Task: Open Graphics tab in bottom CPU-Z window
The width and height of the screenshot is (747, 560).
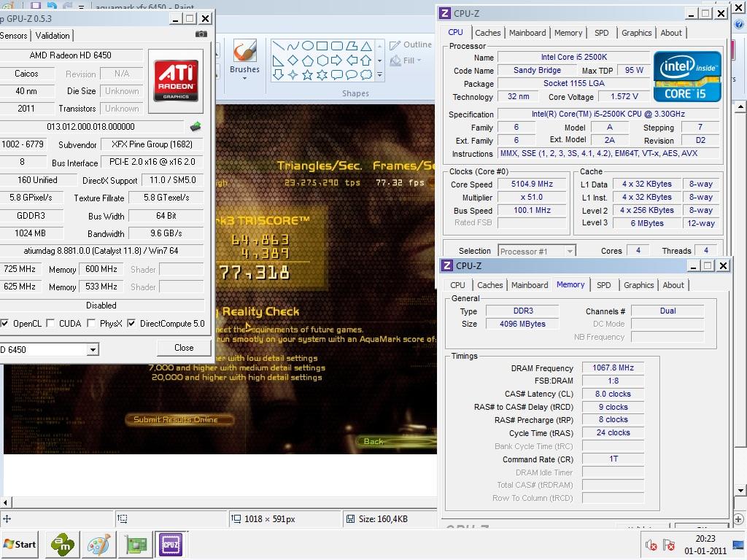Action: 638,285
